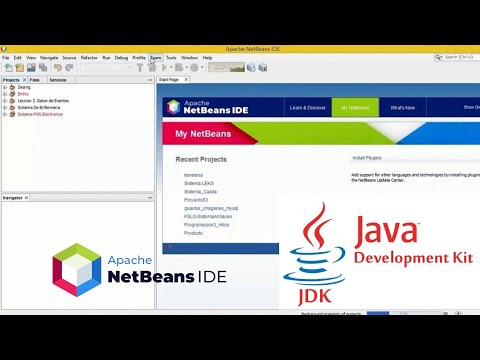Select the My NetBeans tab
480x360 pixels.
pos(355,107)
